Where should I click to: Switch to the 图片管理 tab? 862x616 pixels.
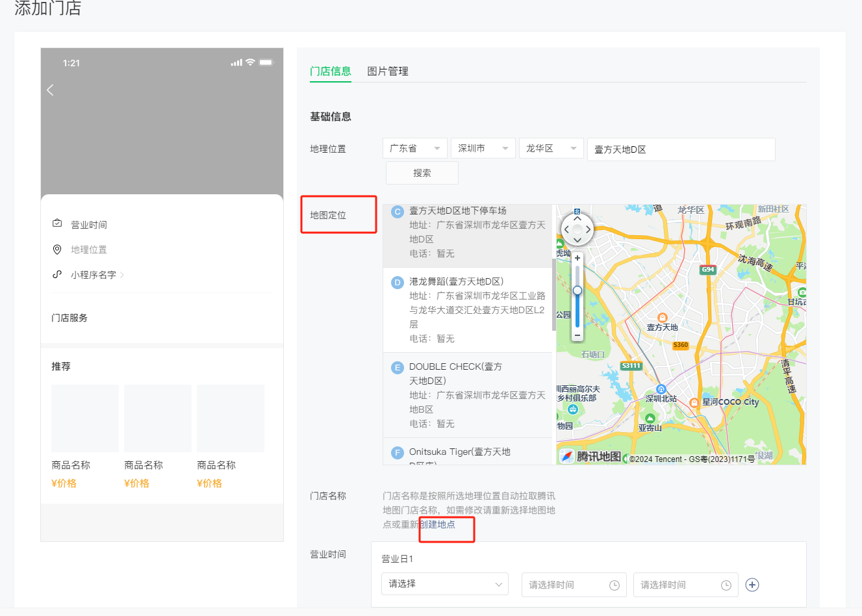pos(388,71)
